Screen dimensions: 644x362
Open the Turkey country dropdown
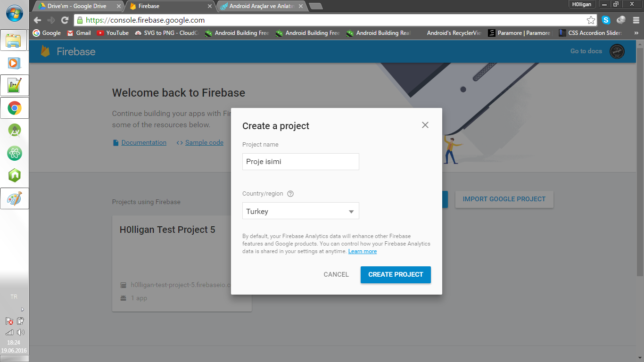coord(301,211)
